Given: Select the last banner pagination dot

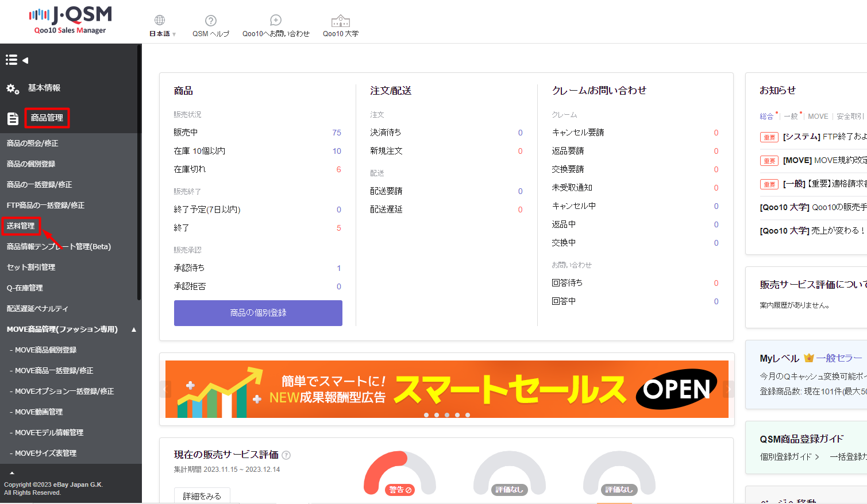Looking at the screenshot, I should coord(468,414).
